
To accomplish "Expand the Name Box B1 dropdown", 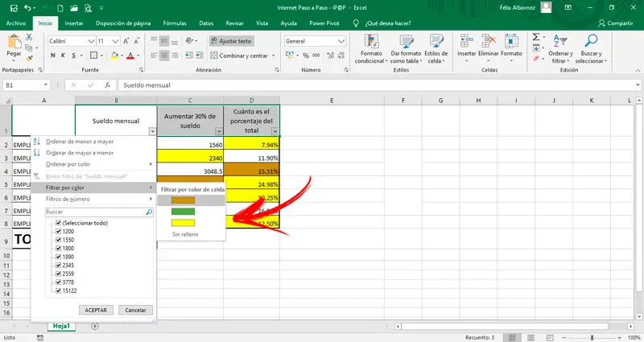I will tap(46, 85).
